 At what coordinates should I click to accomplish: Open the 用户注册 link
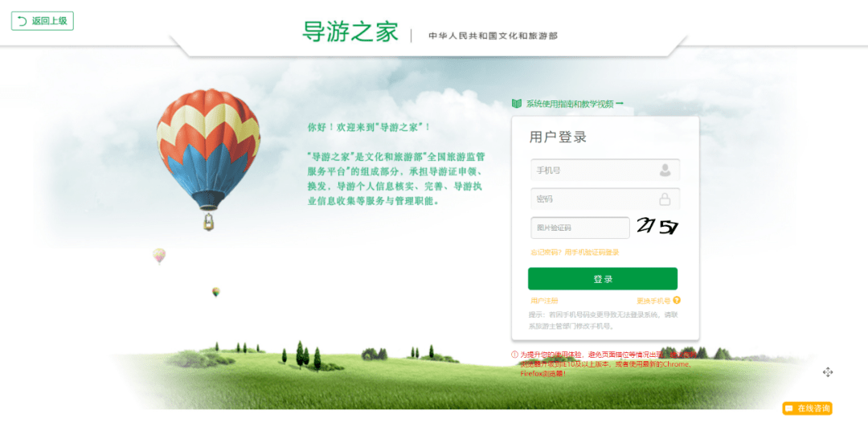(544, 301)
